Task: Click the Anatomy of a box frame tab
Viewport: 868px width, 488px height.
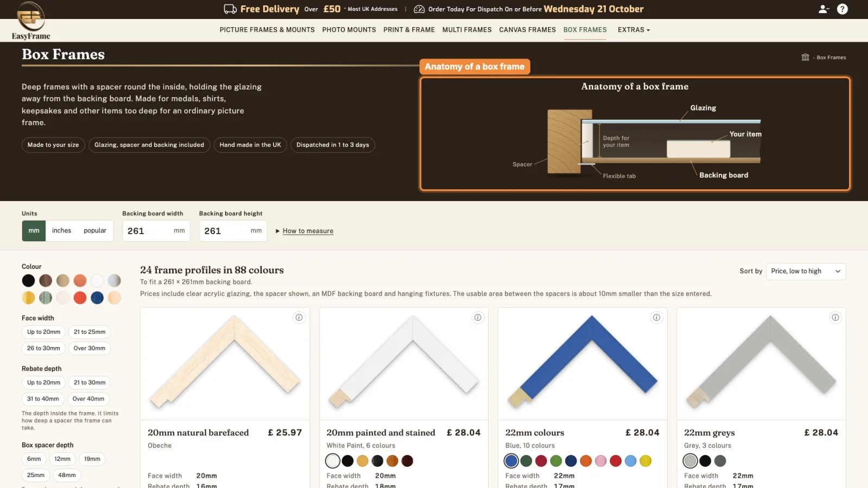Action: coord(475,67)
